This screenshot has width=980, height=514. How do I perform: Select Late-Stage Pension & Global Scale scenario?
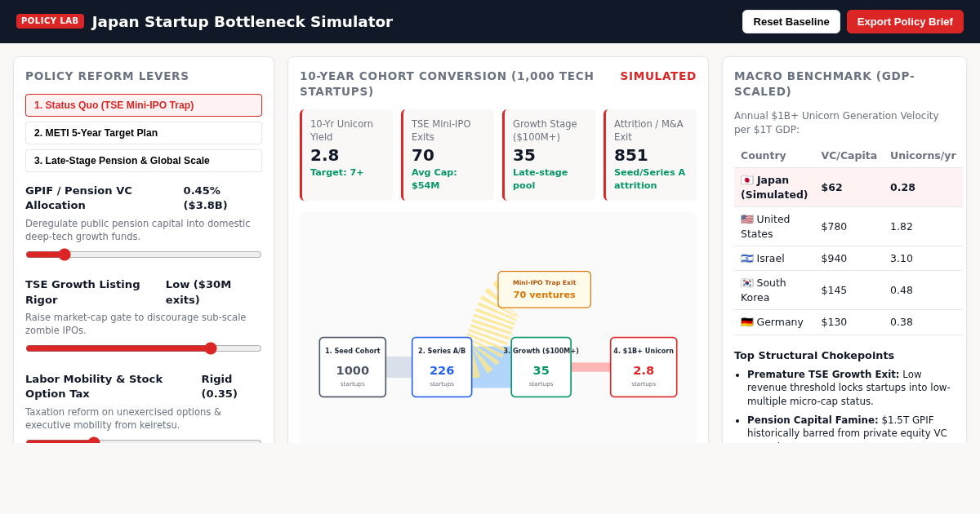click(144, 161)
